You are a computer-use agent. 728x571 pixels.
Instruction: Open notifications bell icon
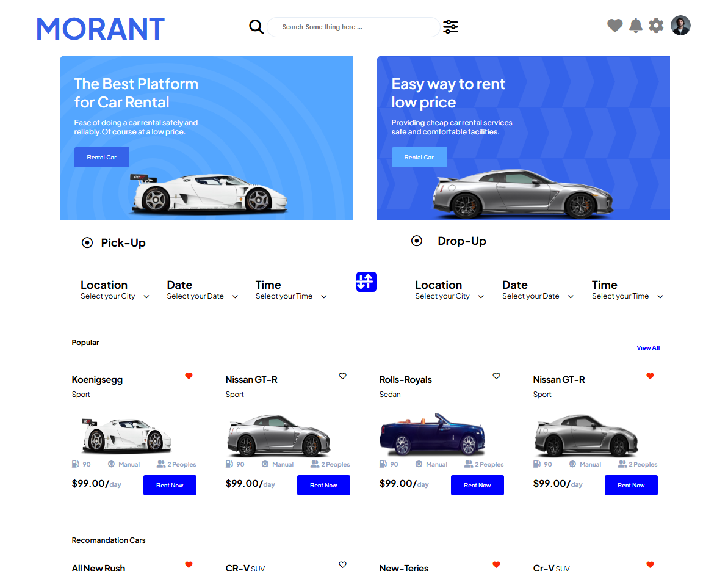coord(635,26)
